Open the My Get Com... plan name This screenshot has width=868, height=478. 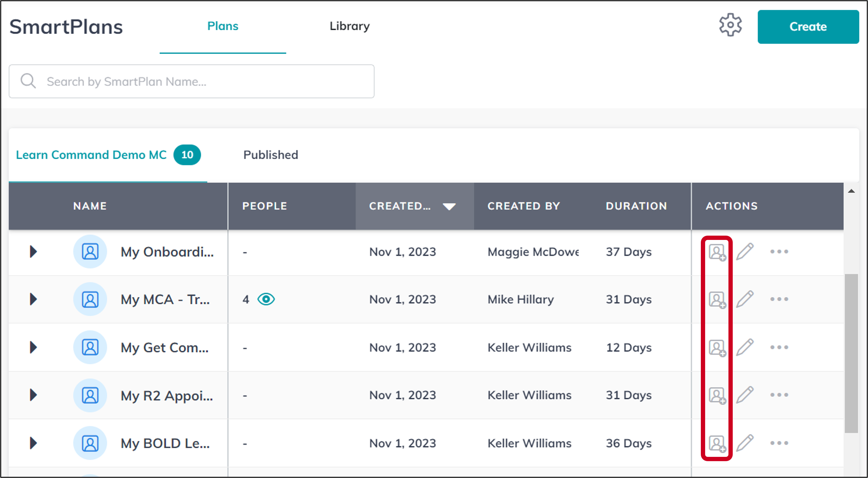[x=164, y=348]
